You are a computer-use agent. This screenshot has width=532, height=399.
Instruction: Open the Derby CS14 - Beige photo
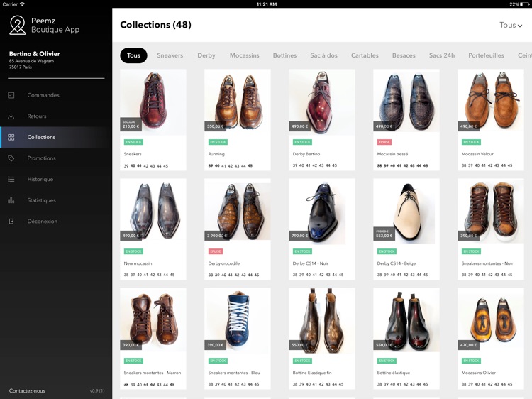tap(406, 212)
